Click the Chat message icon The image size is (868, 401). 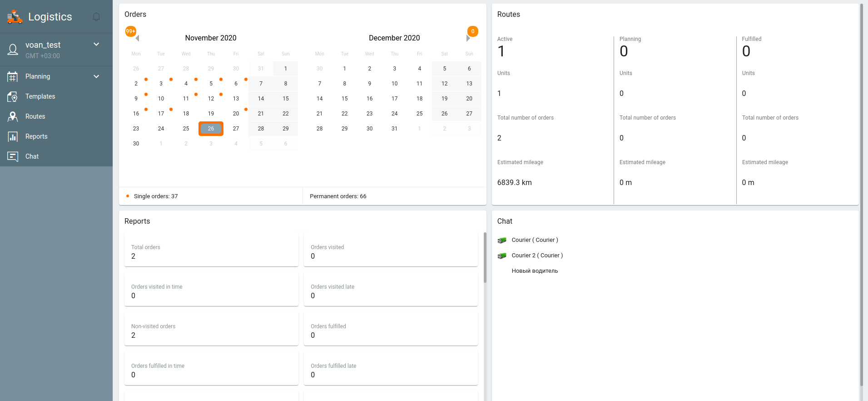tap(13, 156)
